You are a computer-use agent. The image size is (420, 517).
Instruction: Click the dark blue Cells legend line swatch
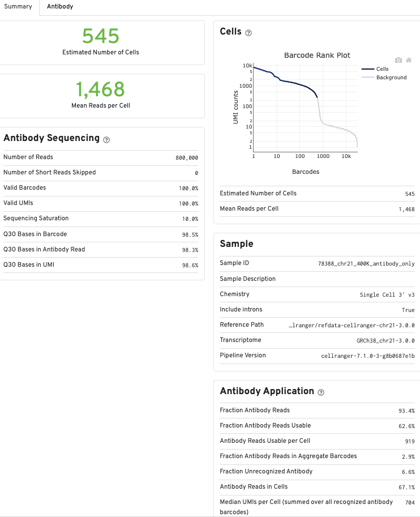click(x=367, y=69)
